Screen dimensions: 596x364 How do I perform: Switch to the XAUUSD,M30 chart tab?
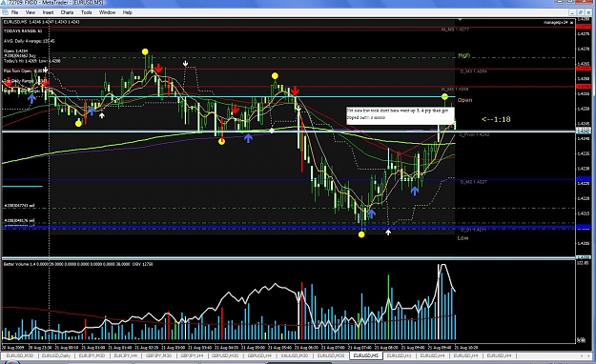click(x=295, y=356)
